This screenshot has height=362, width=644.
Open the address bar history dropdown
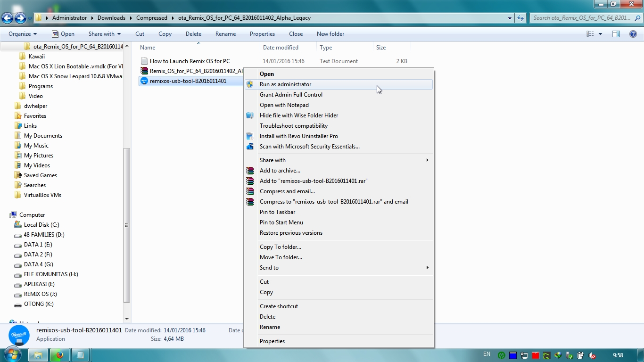pos(510,18)
